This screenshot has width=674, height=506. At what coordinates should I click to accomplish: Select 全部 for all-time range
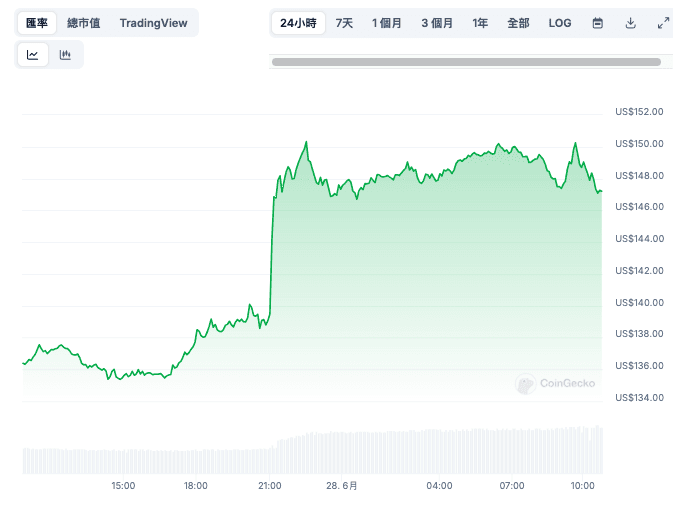518,23
